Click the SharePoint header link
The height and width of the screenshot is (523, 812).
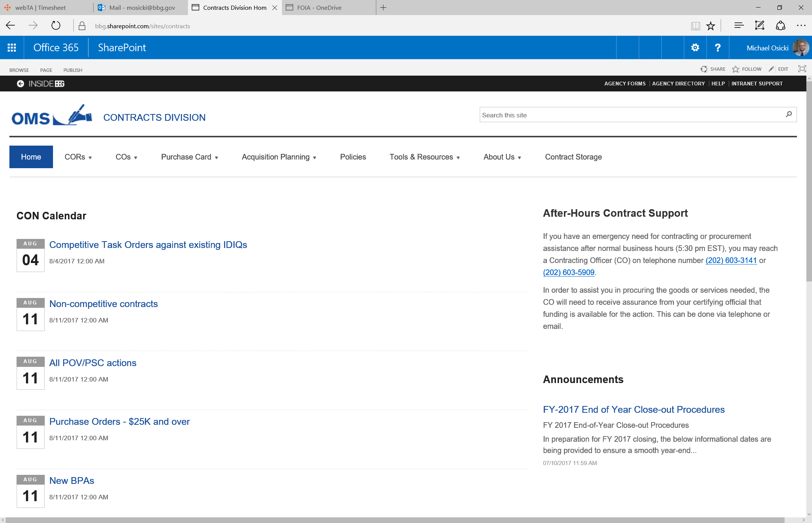[122, 48]
